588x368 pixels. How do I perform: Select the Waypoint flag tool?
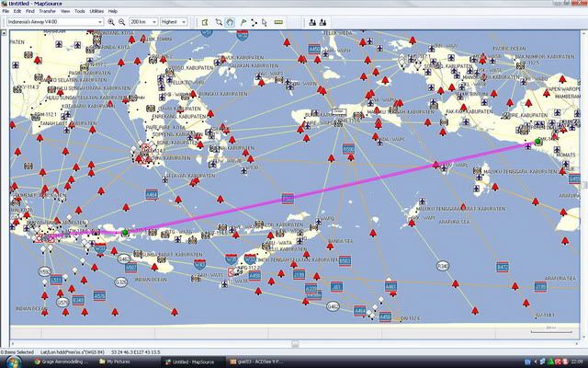coord(243,22)
